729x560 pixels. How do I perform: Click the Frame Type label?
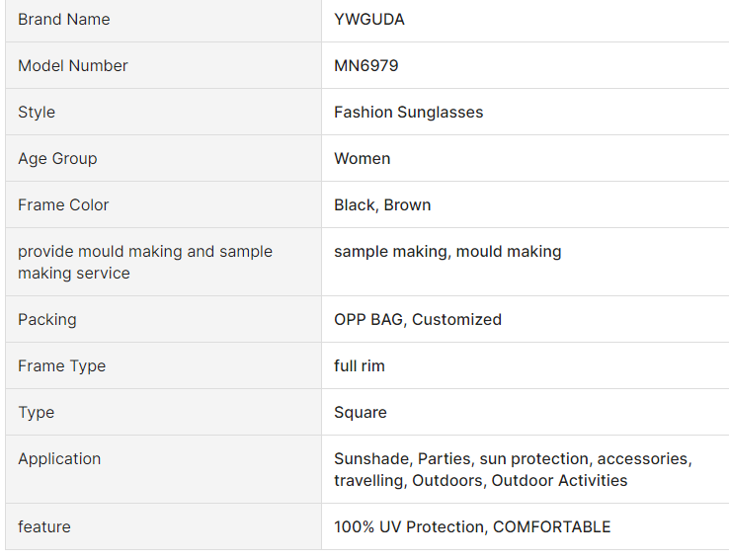click(x=61, y=366)
